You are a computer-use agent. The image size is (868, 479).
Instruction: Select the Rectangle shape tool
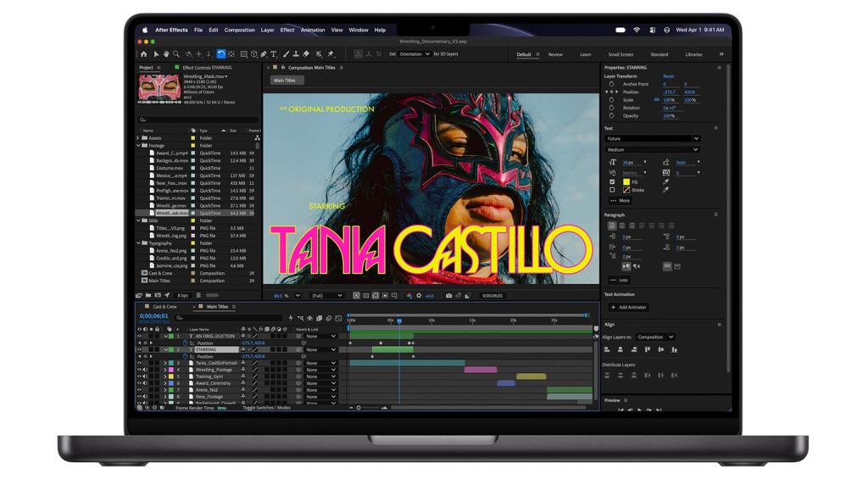[243, 54]
